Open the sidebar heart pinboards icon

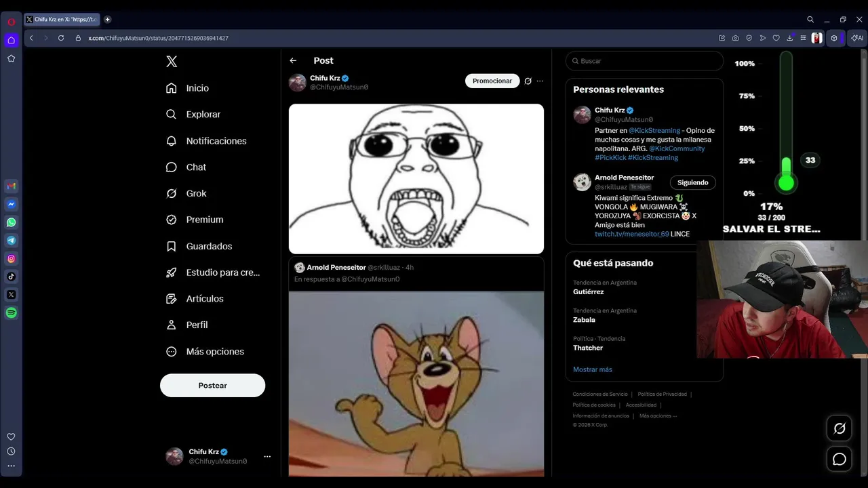click(x=11, y=436)
